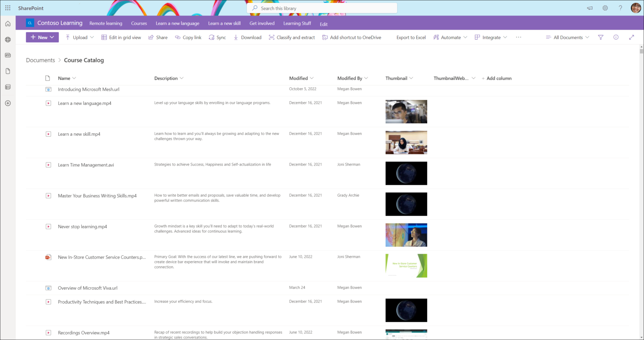Open the details Information pane icon
Image resolution: width=644 pixels, height=340 pixels.
[616, 37]
